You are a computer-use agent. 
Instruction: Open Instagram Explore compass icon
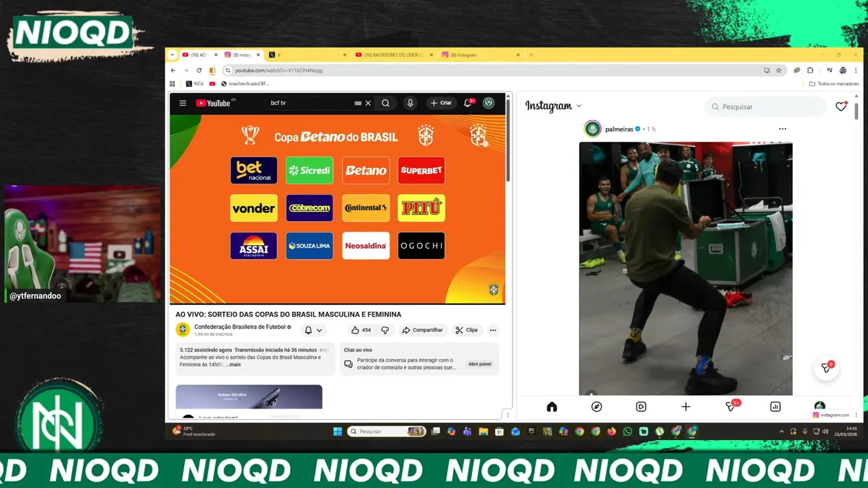pos(597,407)
